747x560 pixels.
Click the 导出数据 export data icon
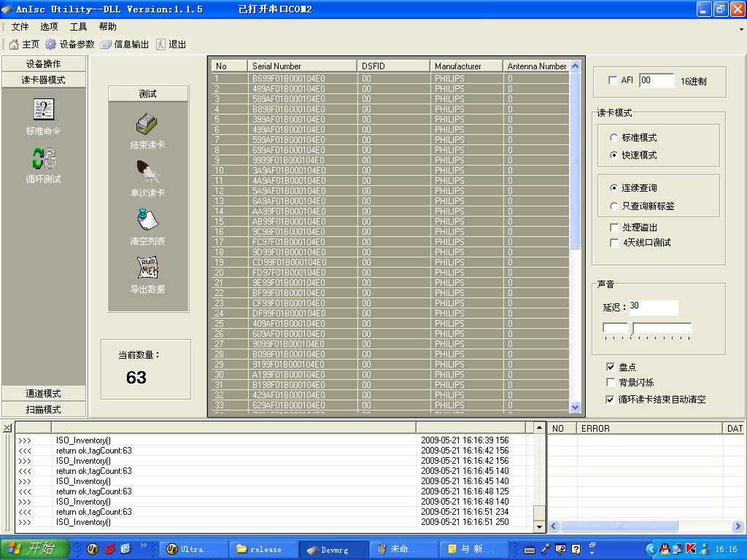(x=147, y=268)
